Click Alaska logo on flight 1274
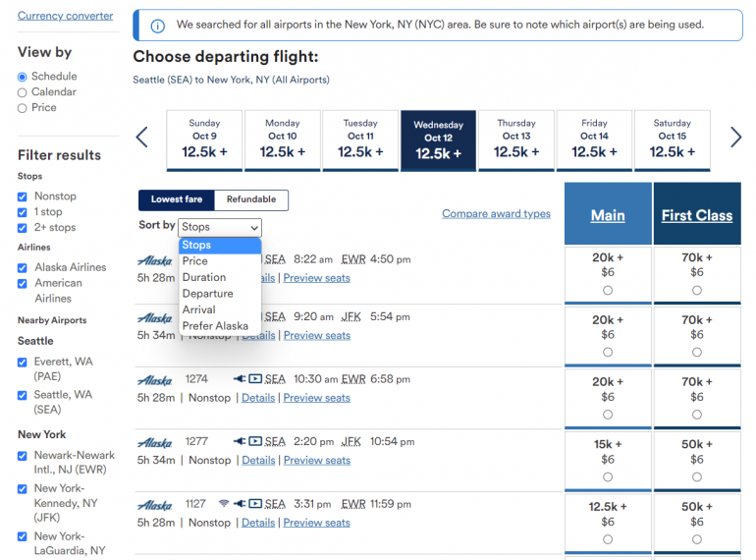Image resolution: width=756 pixels, height=560 pixels. 154,379
